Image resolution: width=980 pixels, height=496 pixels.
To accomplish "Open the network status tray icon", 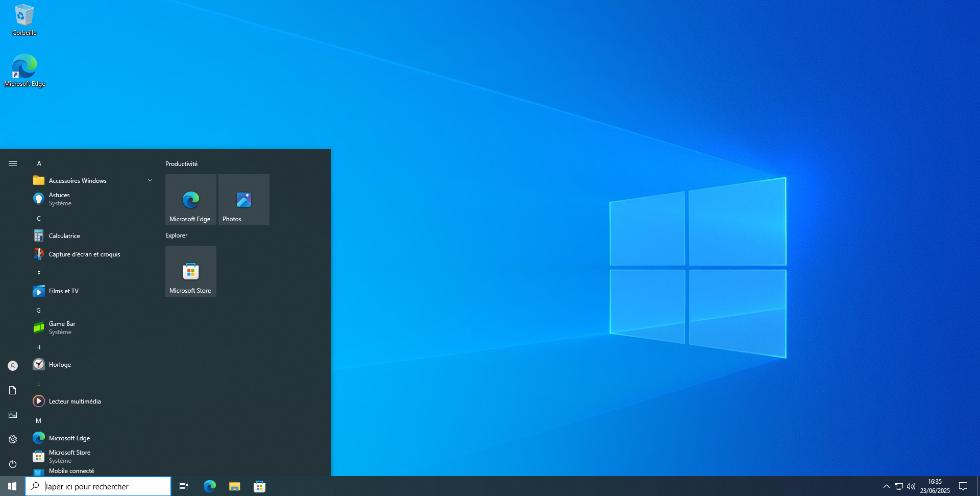I will point(899,486).
